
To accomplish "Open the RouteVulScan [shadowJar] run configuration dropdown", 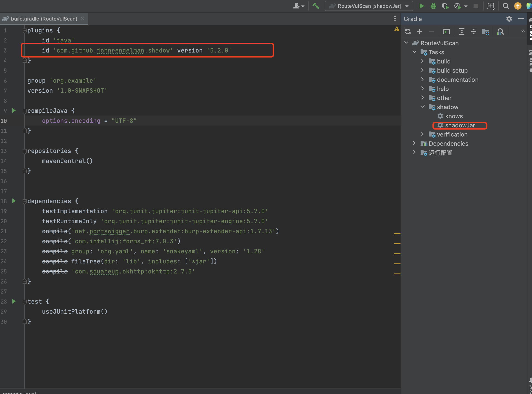I will (x=407, y=6).
